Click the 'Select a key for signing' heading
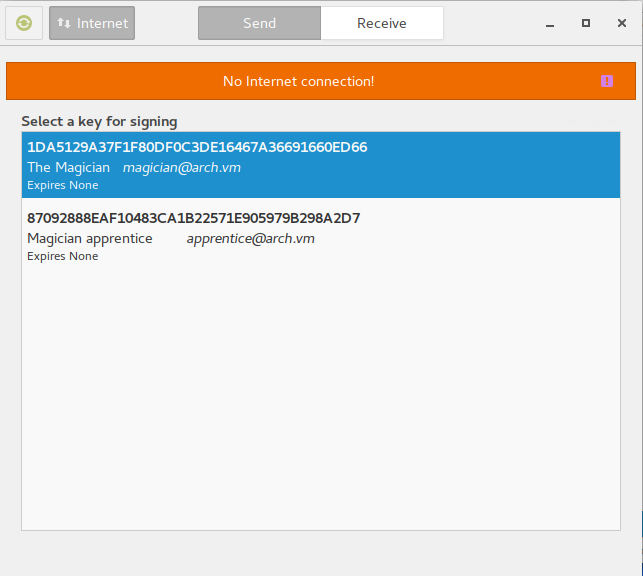This screenshot has width=643, height=576. [99, 122]
